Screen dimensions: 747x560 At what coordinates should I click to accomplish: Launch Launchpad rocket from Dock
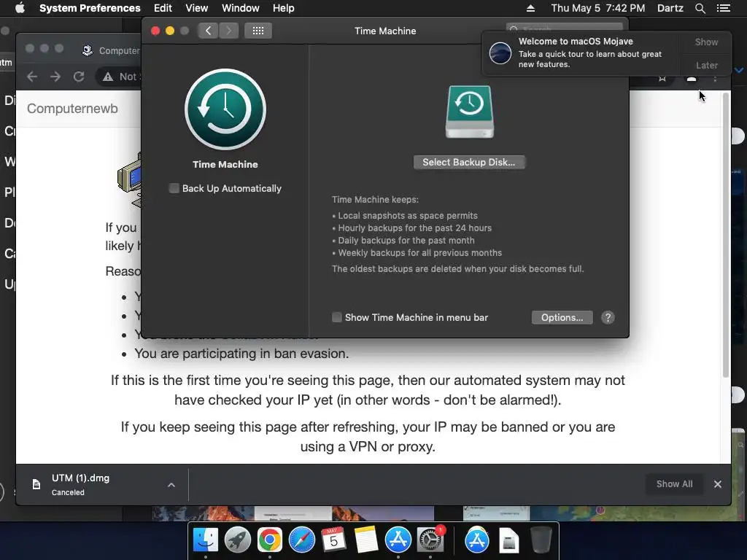coord(237,540)
